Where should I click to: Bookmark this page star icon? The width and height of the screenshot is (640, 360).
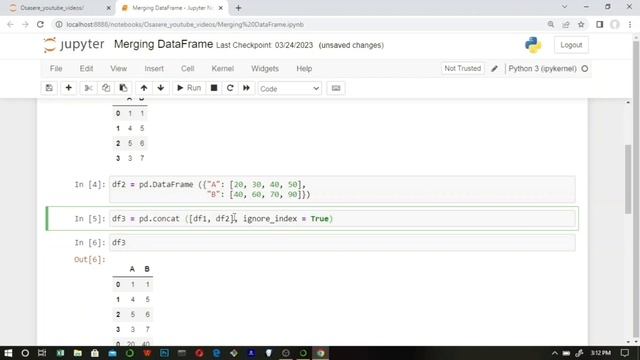pos(581,24)
